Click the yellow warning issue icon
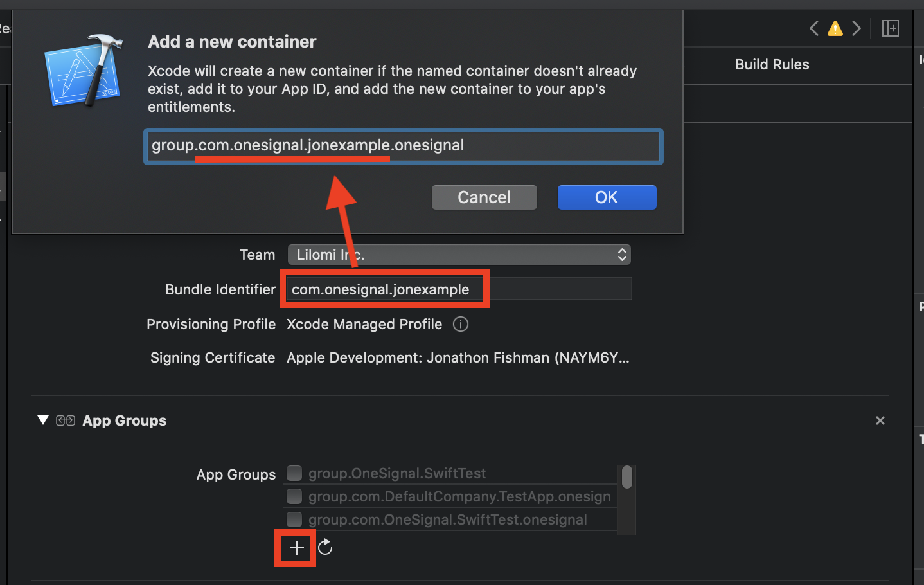 pyautogui.click(x=835, y=28)
